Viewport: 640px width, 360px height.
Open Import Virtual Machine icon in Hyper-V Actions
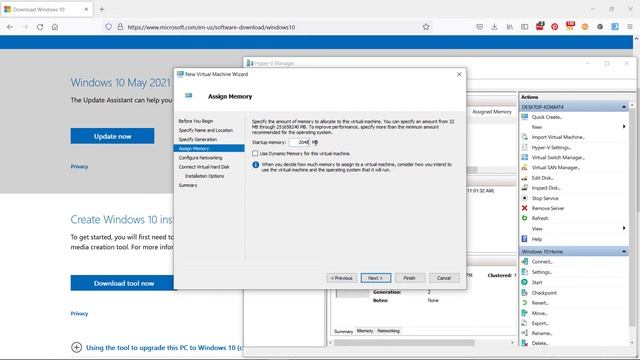point(524,137)
